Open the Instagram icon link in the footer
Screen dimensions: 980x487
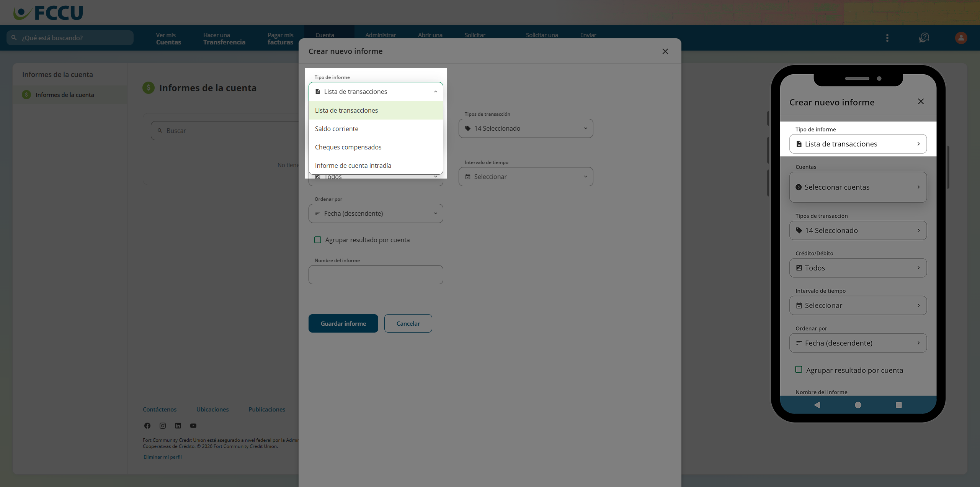(x=163, y=426)
